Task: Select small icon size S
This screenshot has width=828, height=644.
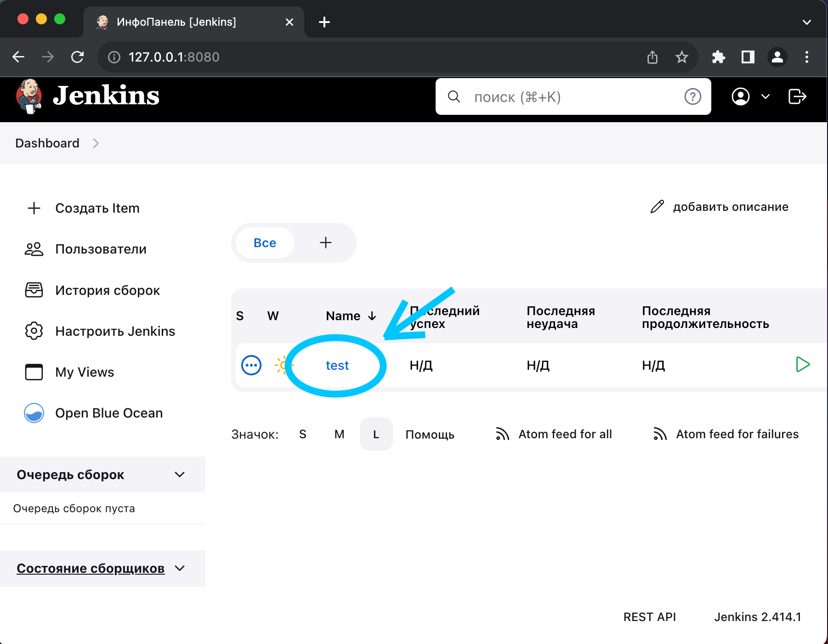Action: point(302,435)
